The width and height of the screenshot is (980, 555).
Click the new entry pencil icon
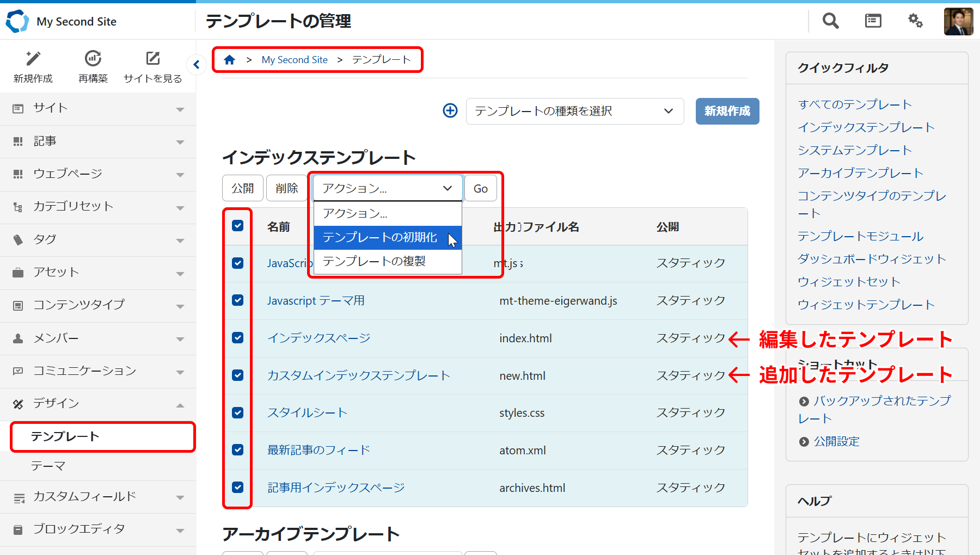point(33,59)
